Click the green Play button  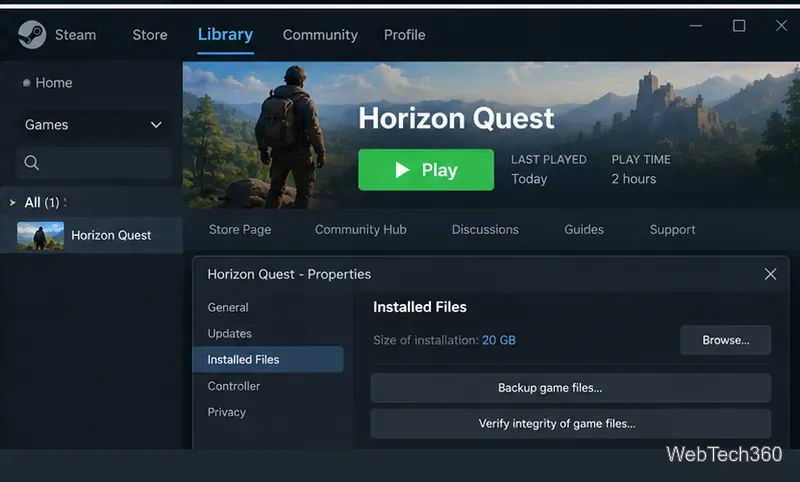pyautogui.click(x=426, y=170)
